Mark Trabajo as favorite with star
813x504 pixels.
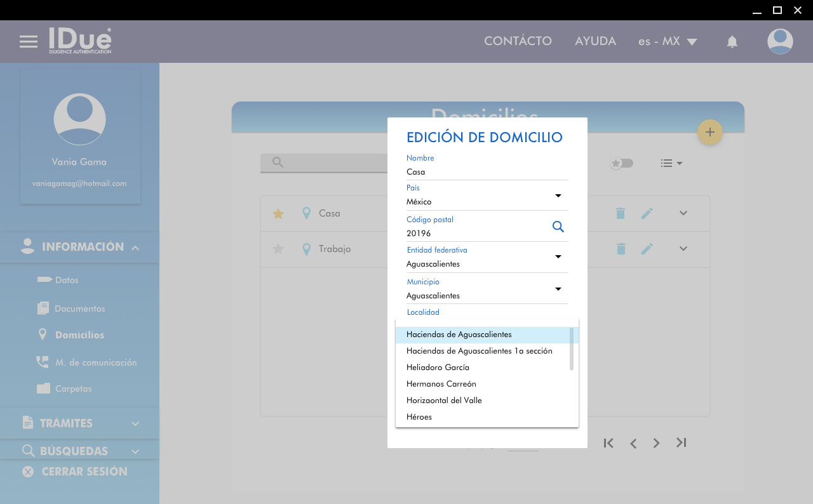[x=278, y=249]
